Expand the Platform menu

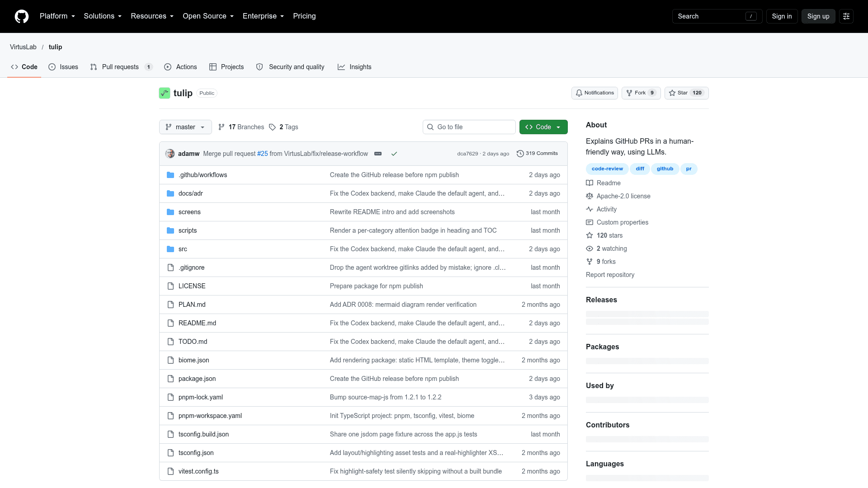57,16
